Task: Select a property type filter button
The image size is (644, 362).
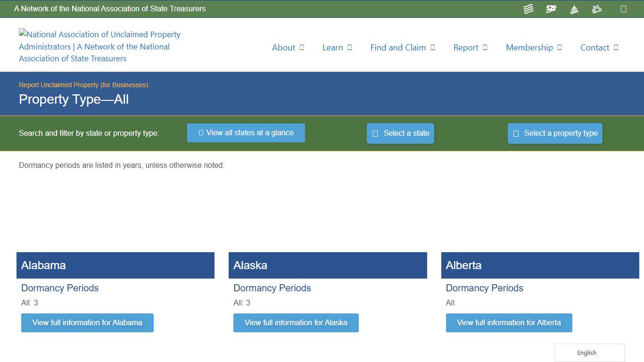Action: pyautogui.click(x=555, y=133)
